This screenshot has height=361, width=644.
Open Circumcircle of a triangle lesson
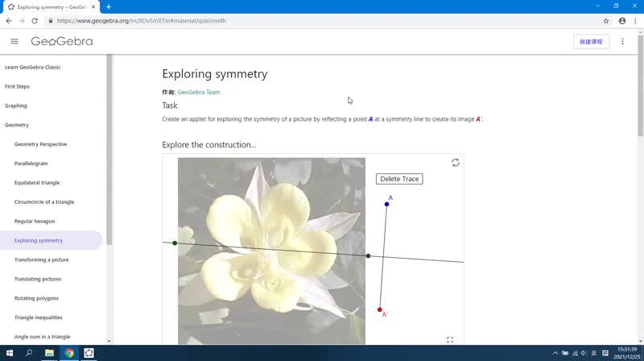click(44, 202)
